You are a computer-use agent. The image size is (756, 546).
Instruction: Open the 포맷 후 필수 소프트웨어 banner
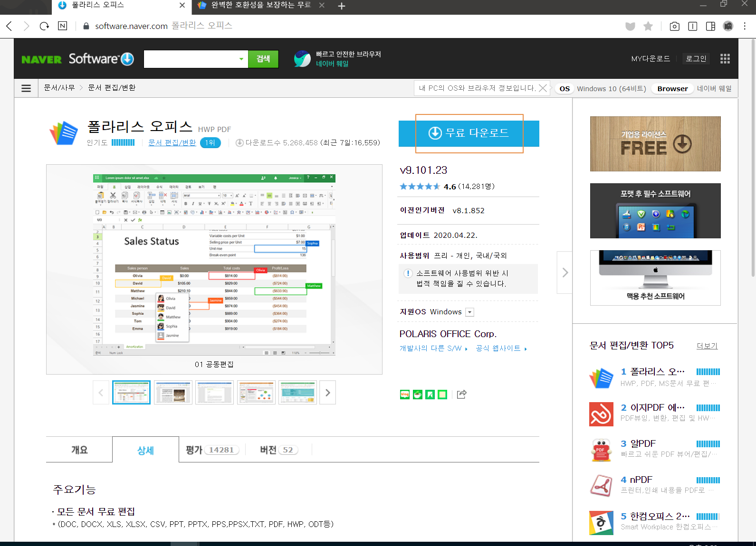click(655, 211)
